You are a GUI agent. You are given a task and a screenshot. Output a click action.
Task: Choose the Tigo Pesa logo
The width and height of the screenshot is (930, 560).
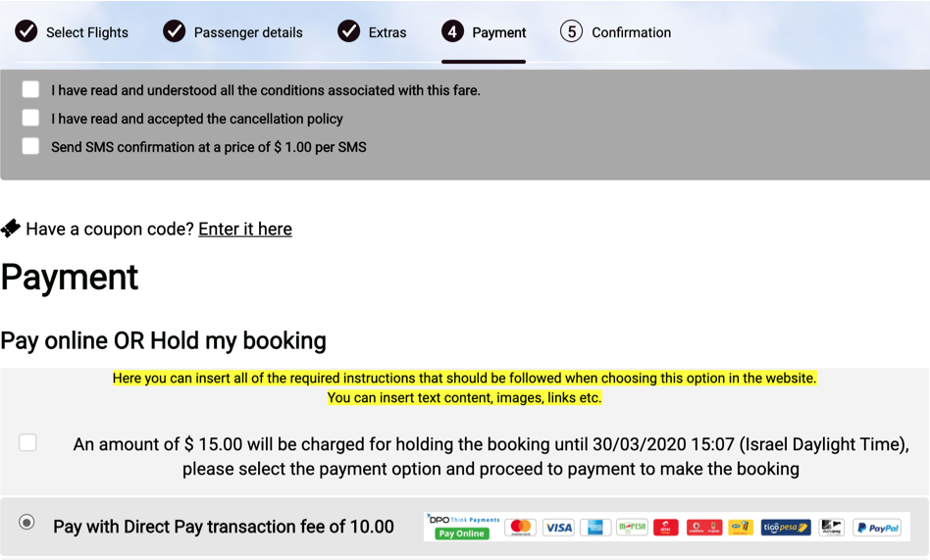(x=786, y=527)
